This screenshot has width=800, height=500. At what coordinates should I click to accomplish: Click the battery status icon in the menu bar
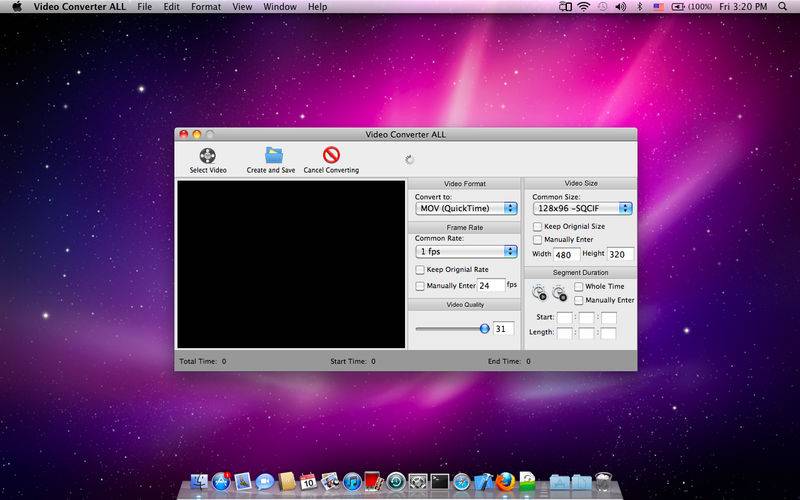pos(678,7)
